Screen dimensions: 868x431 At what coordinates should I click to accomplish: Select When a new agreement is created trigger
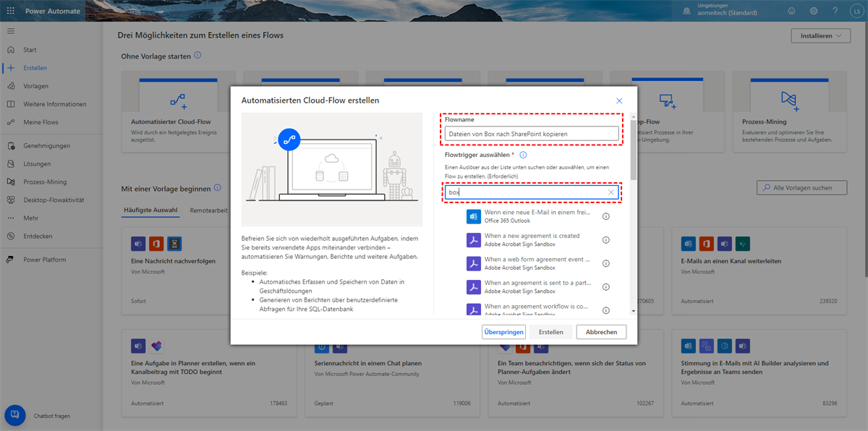pos(529,240)
